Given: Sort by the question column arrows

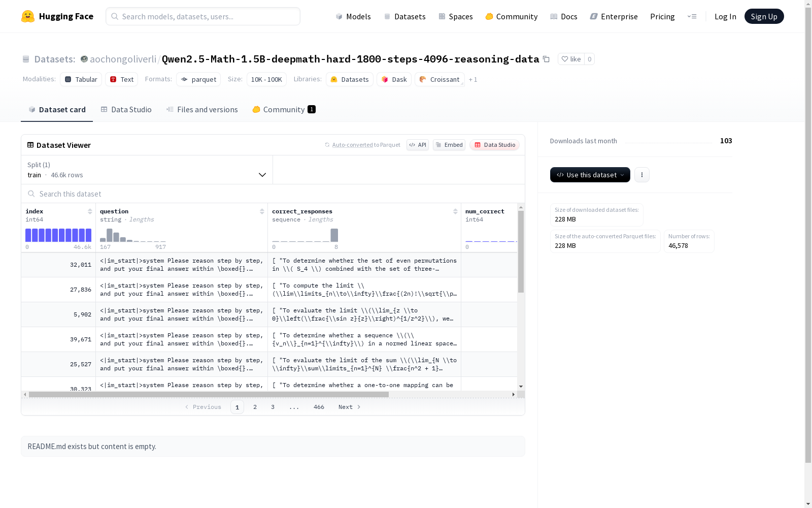Looking at the screenshot, I should coord(262,211).
